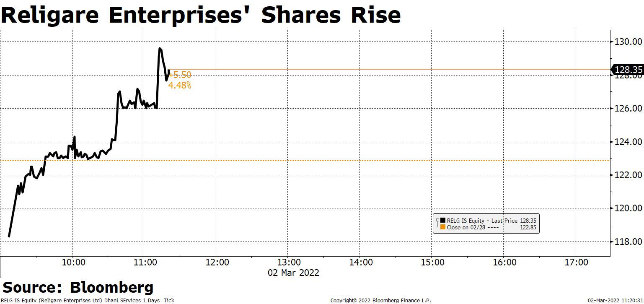The height and width of the screenshot is (304, 644).
Task: Click the 10:00 time axis label
Action: (x=73, y=262)
